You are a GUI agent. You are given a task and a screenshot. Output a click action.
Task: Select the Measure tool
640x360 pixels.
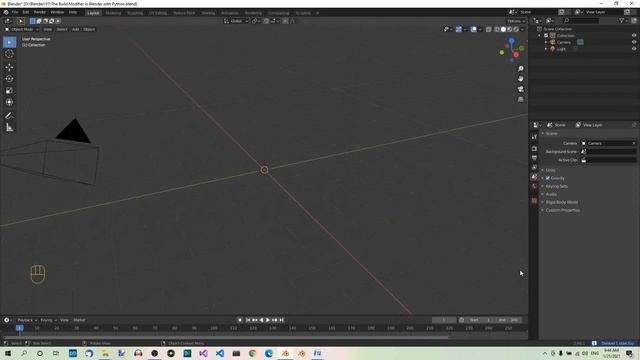click(9, 128)
